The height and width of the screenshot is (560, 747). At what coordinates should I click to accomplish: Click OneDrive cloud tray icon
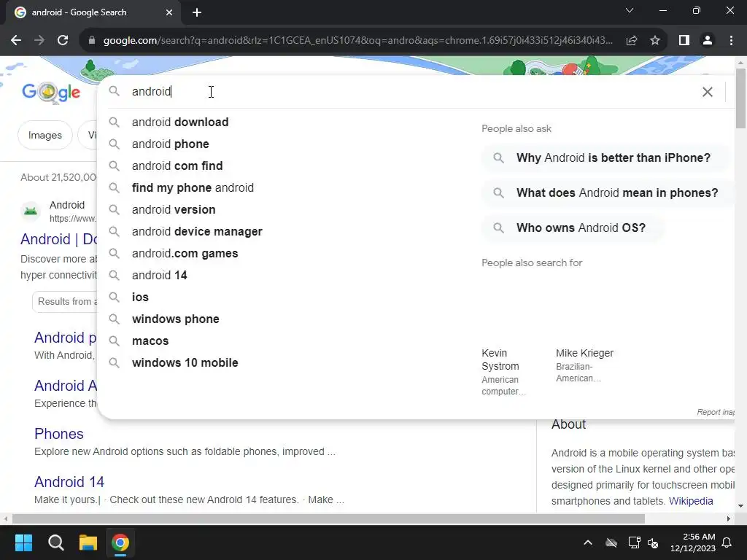[x=611, y=542]
